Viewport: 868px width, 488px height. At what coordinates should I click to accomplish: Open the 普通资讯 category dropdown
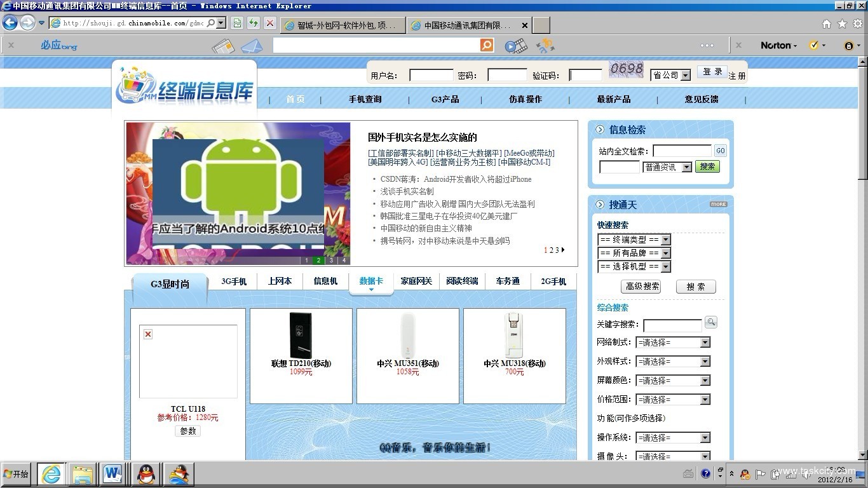tap(667, 167)
